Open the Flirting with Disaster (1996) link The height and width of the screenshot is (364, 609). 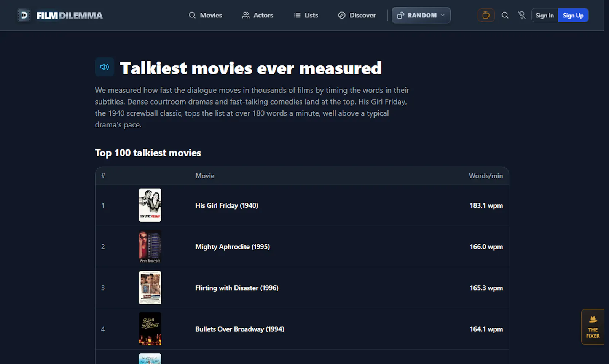coord(237,288)
